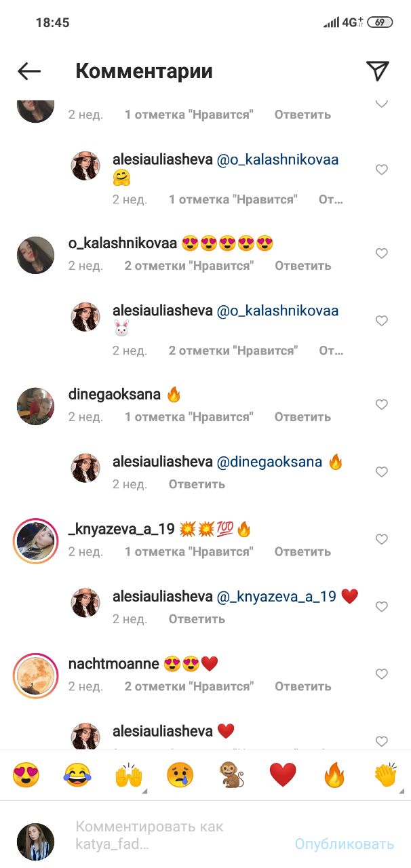The image size is (411, 868).
Task: Insert the monkey emoji from quick bar
Action: click(x=231, y=774)
